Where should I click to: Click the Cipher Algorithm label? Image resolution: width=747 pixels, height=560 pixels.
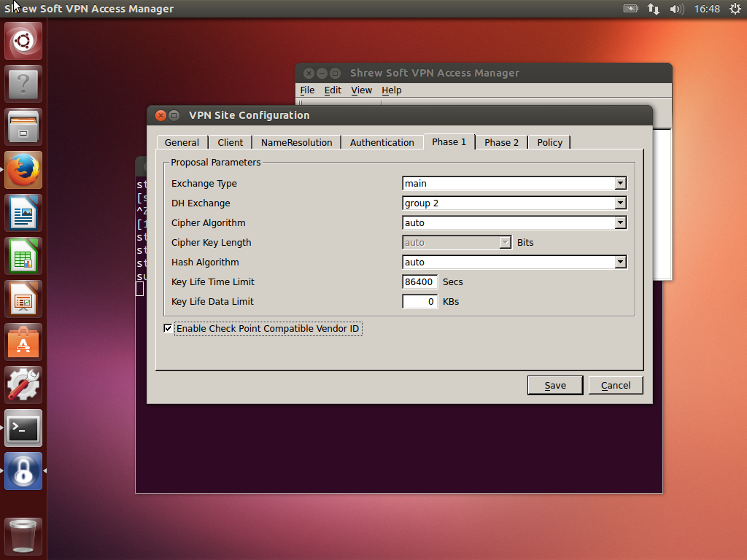(x=208, y=223)
